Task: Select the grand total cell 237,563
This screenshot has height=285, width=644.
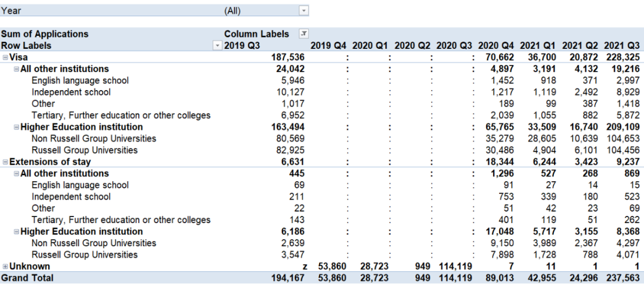Action: (x=621, y=278)
